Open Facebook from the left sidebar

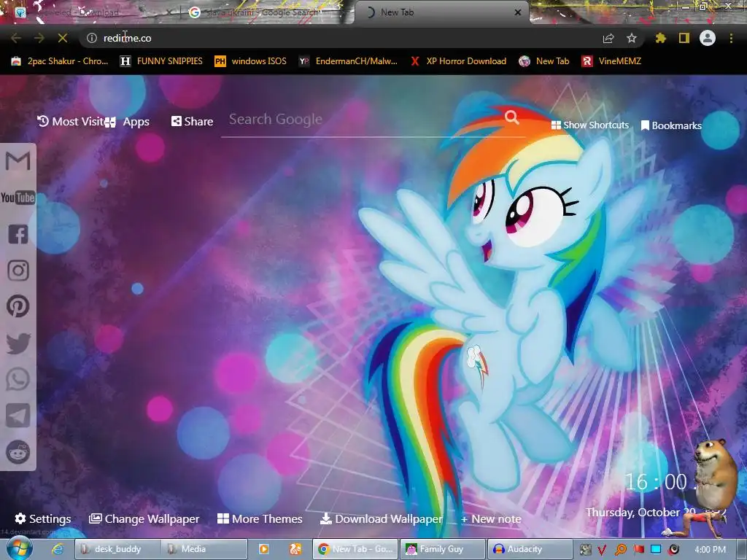[x=18, y=234]
